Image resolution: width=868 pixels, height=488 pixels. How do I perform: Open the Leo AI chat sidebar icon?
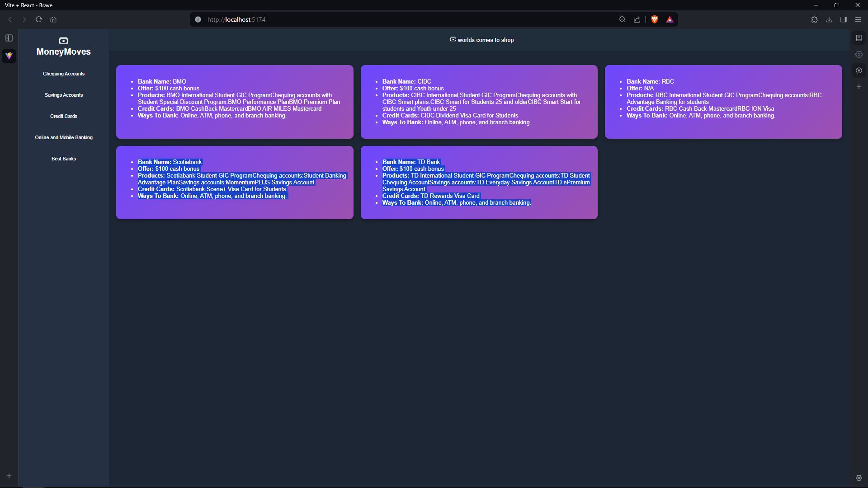(859, 70)
